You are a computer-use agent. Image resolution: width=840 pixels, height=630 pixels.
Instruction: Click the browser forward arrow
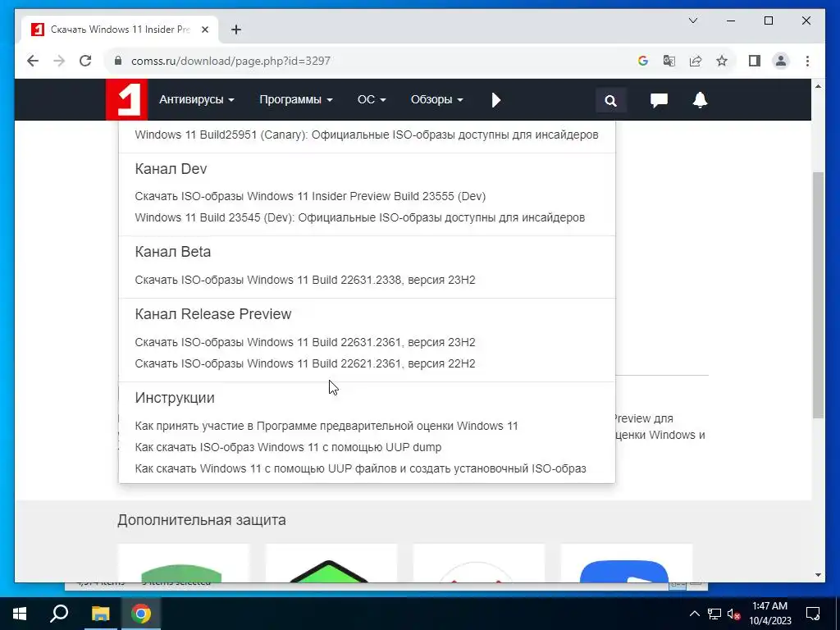[59, 61]
